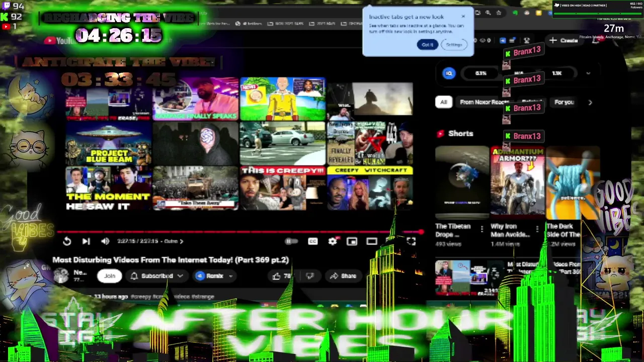Viewport: 644px width, 362px height.
Task: Click the YouTube Create button
Action: (x=564, y=40)
